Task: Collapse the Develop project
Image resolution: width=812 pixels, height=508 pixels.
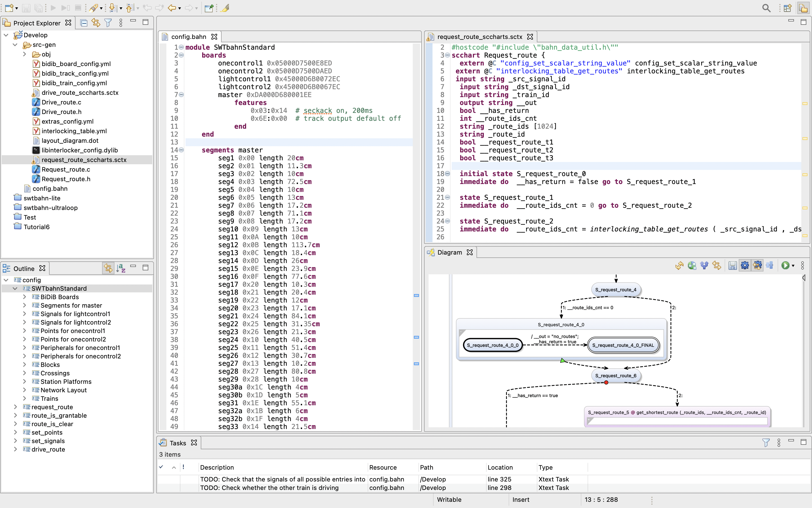Action: point(6,35)
